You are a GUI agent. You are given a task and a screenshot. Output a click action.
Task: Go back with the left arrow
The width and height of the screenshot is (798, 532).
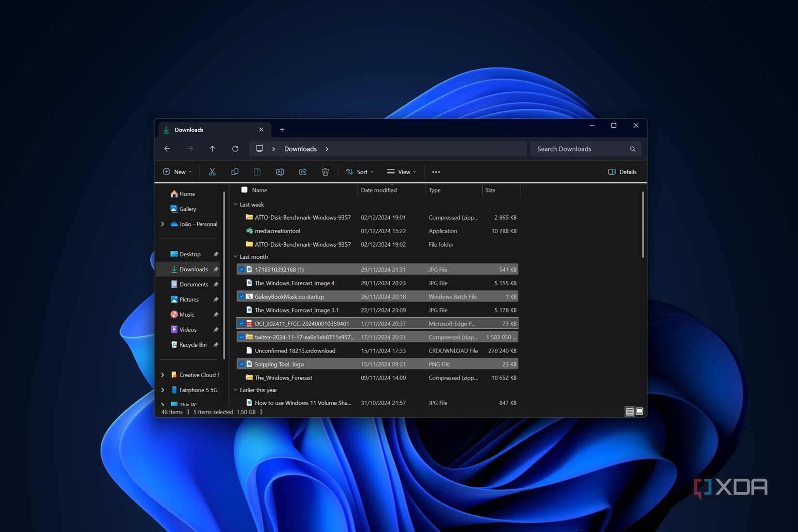167,149
